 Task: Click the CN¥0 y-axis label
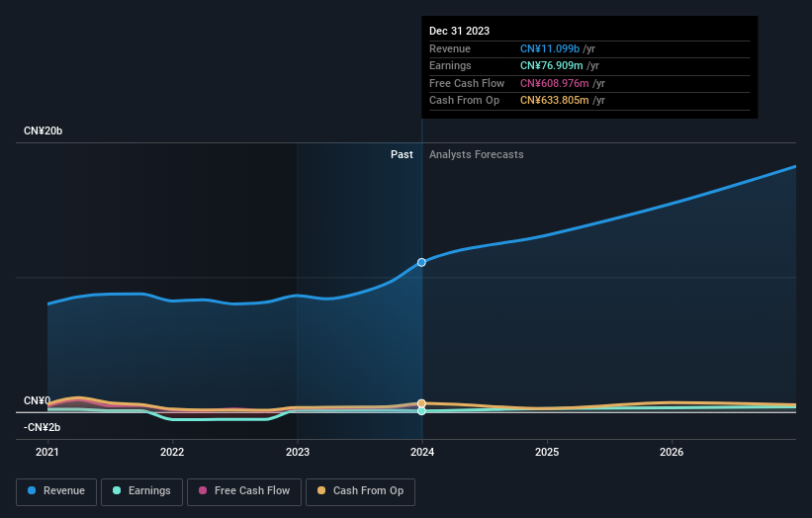[37, 401]
